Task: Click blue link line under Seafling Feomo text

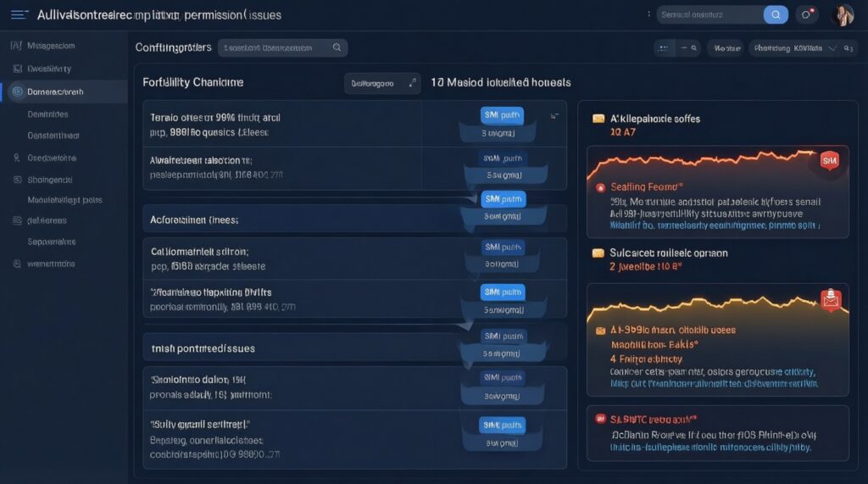Action: click(715, 225)
